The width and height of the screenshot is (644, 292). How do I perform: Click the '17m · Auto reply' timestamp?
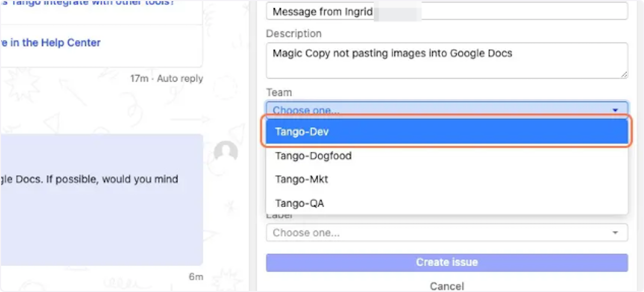pyautogui.click(x=166, y=78)
